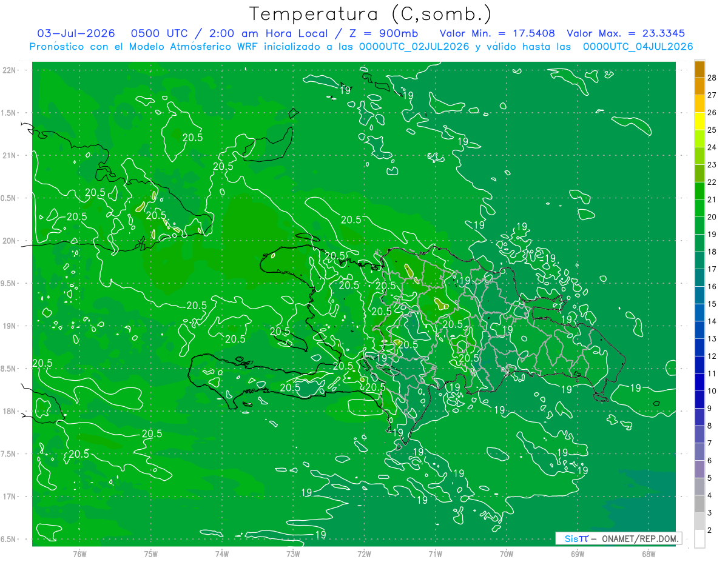The width and height of the screenshot is (728, 562).
Task: Click legend value "13" on the color scale
Action: tap(712, 339)
